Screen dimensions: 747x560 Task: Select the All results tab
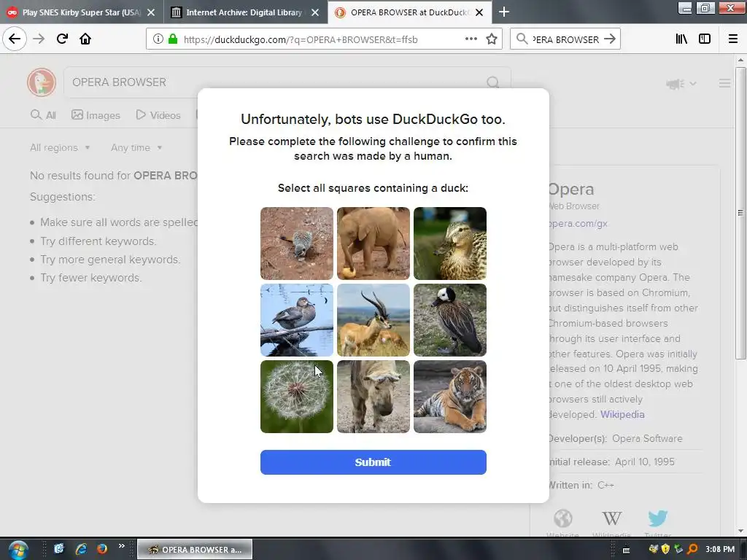[43, 115]
